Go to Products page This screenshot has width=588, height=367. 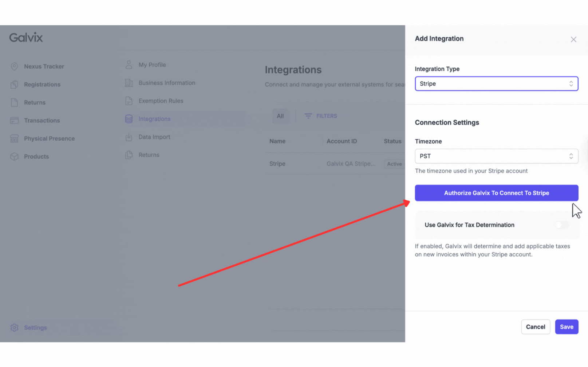[36, 156]
